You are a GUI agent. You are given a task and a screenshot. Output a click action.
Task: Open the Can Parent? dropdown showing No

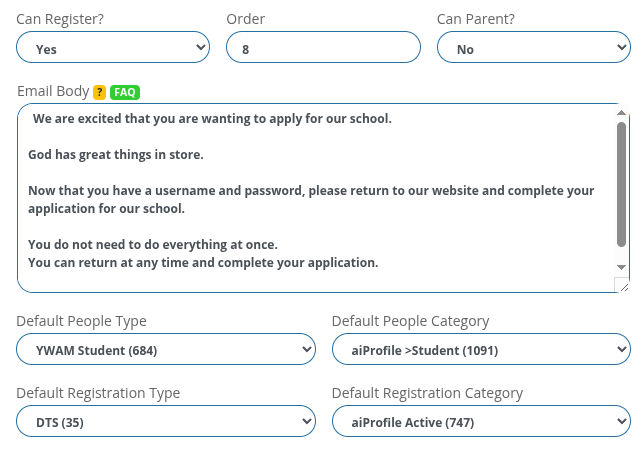pyautogui.click(x=534, y=47)
